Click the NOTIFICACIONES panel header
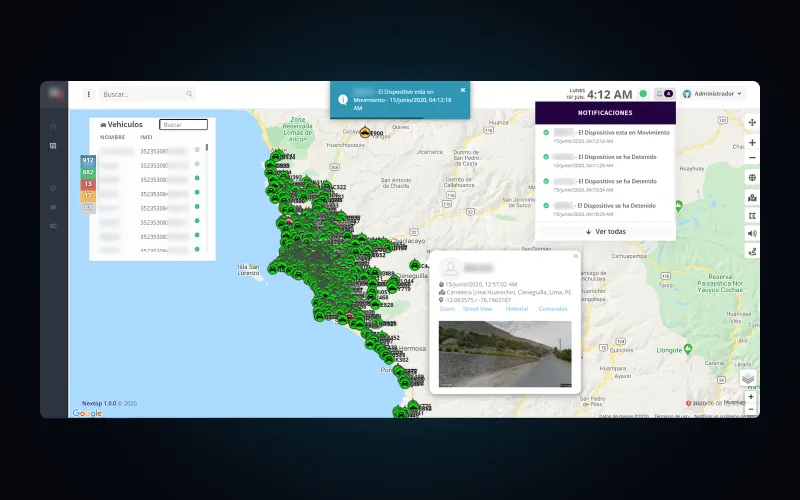The image size is (800, 500). pos(605,113)
